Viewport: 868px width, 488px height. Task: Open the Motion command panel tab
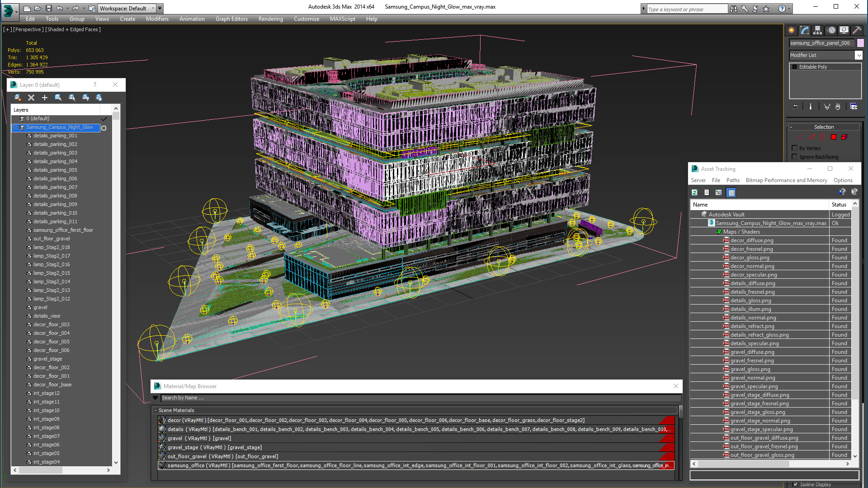click(x=831, y=30)
